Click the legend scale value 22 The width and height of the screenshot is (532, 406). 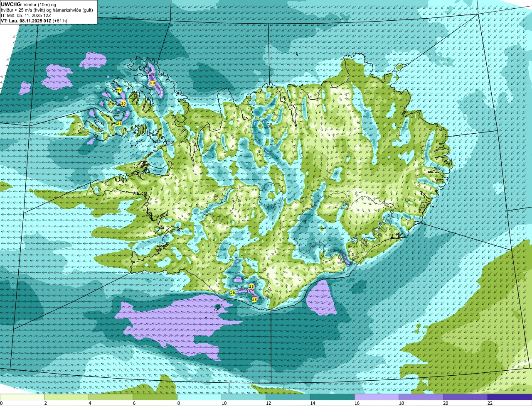click(490, 403)
